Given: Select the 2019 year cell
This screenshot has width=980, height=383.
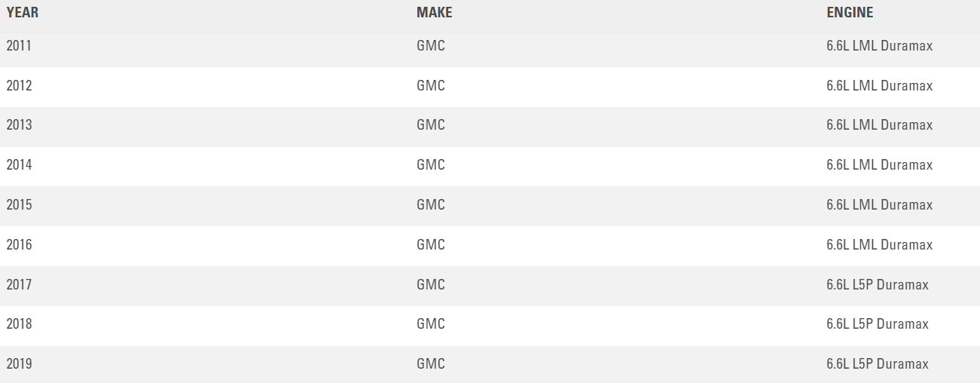Looking at the screenshot, I should 19,364.
